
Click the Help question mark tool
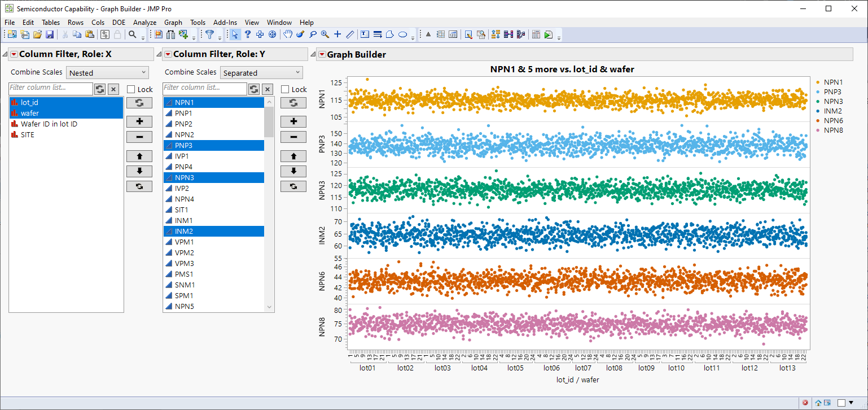[x=247, y=34]
